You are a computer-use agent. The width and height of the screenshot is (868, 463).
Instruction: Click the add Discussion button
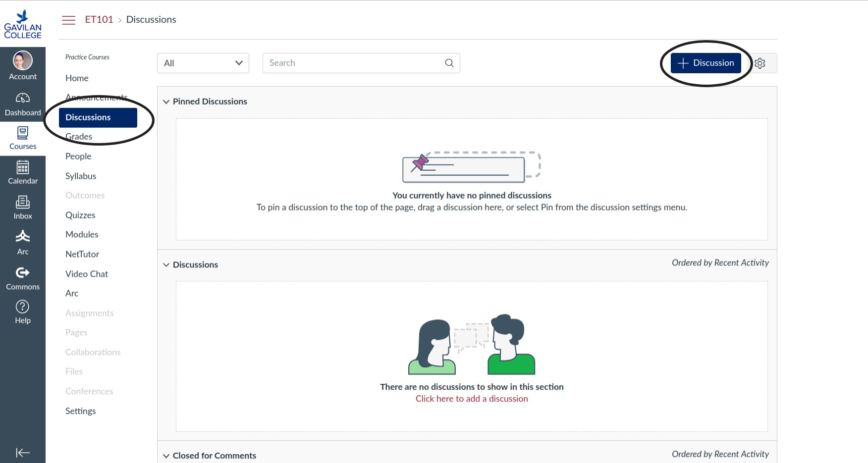click(705, 63)
